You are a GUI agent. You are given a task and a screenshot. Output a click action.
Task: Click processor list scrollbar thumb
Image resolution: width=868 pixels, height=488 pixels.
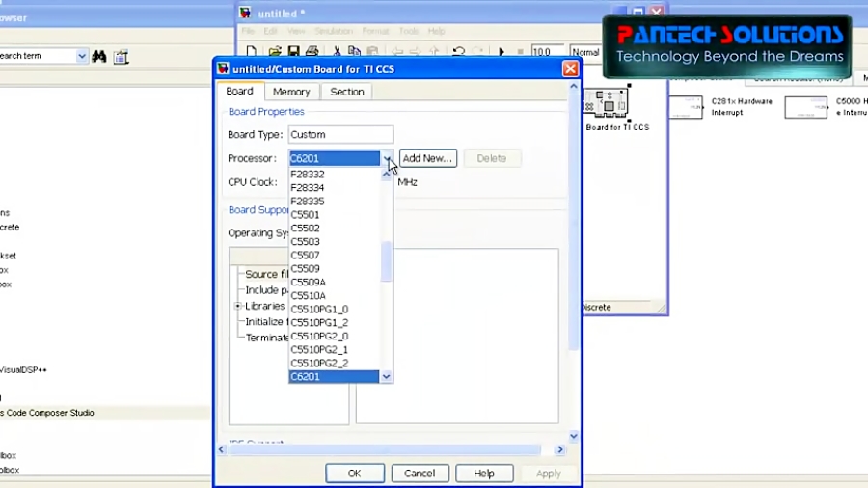coord(386,261)
